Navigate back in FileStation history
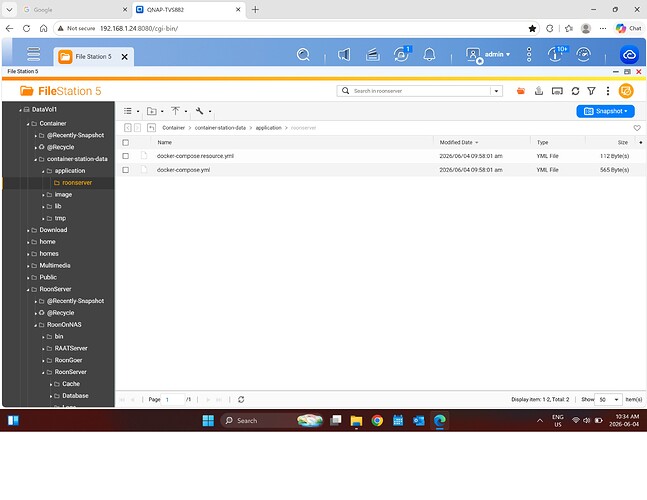Viewport: 647px width, 500px height. 128,128
